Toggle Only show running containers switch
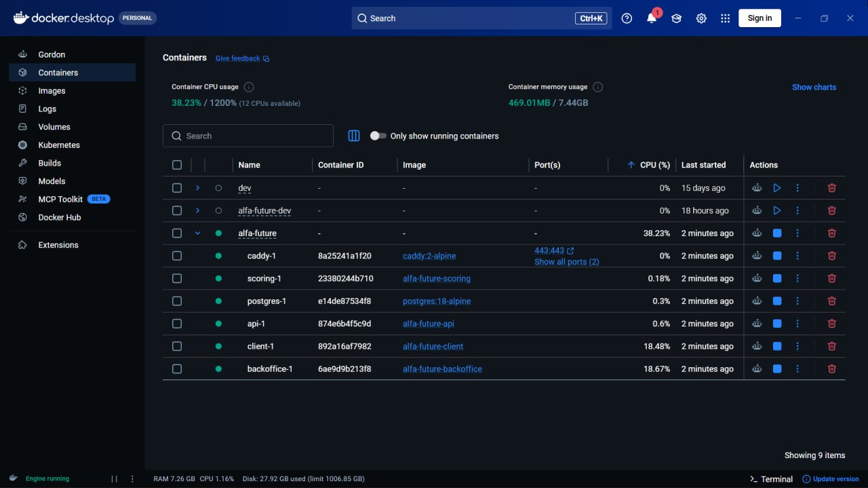 [378, 136]
